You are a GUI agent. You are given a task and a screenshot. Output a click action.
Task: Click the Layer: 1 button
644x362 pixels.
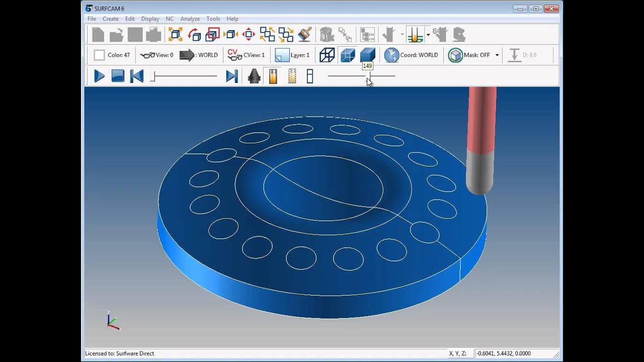point(292,55)
